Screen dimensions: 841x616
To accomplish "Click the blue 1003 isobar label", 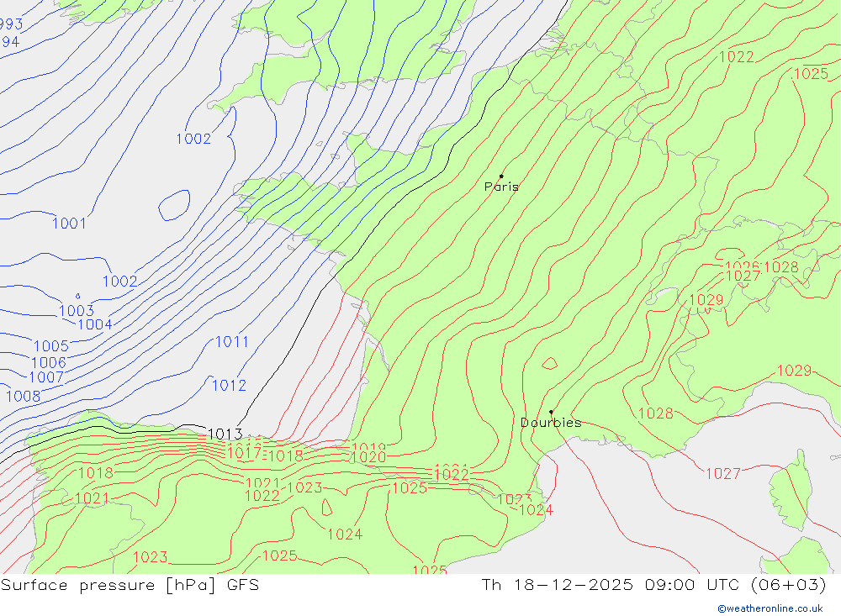I will (77, 310).
